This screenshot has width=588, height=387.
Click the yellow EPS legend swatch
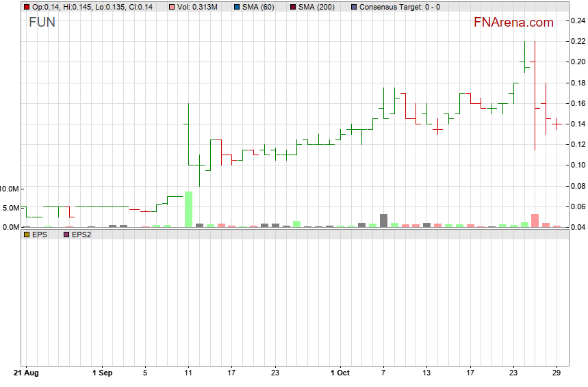27,234
